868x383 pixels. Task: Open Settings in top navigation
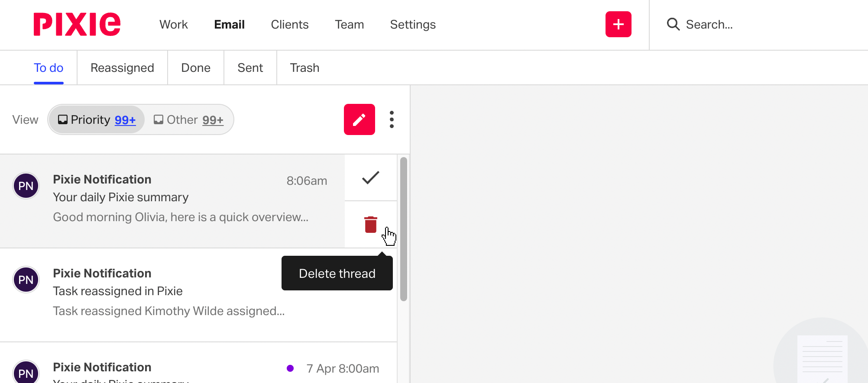[x=413, y=25]
